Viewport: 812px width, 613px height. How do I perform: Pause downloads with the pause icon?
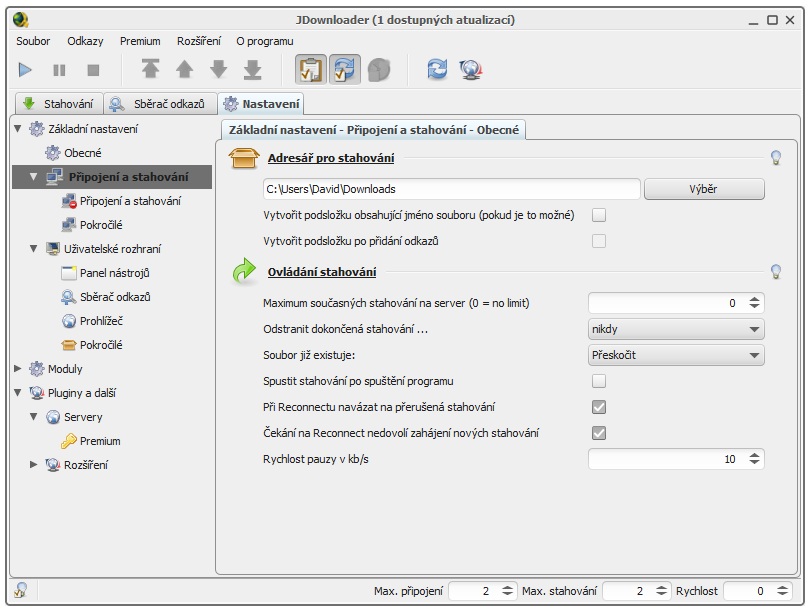(x=60, y=70)
